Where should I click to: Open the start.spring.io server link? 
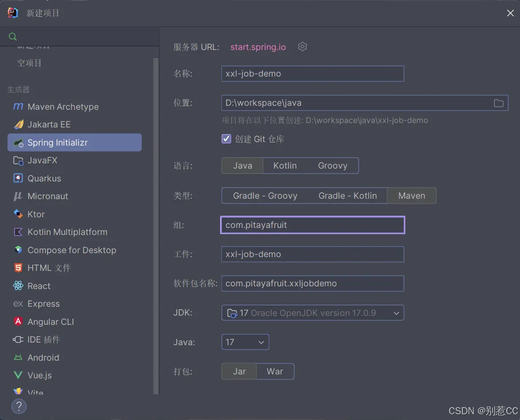click(x=258, y=47)
